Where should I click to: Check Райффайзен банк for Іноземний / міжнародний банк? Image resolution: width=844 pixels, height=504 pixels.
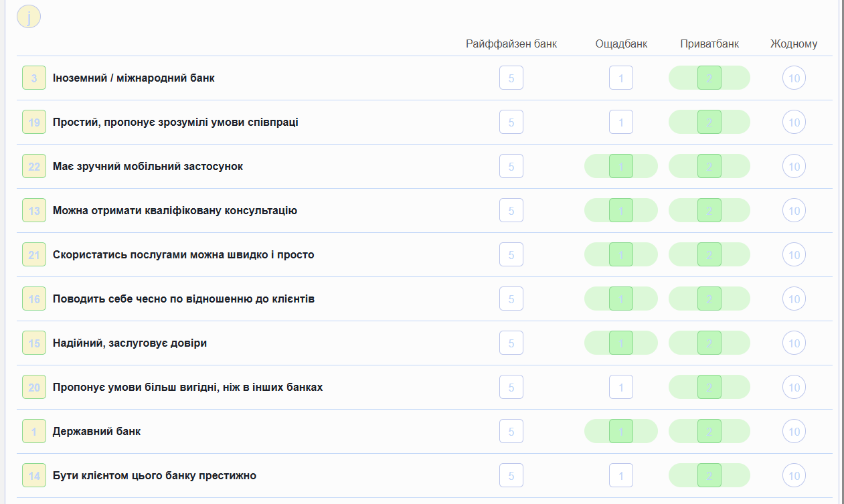click(511, 78)
